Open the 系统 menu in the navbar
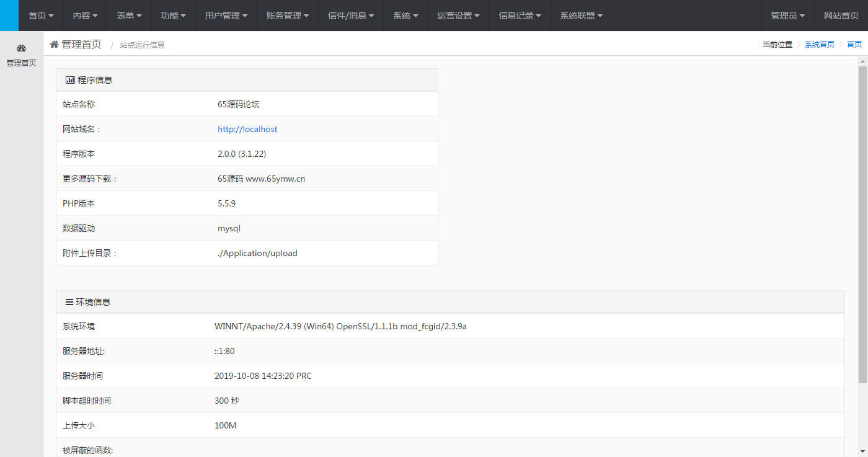 [405, 16]
